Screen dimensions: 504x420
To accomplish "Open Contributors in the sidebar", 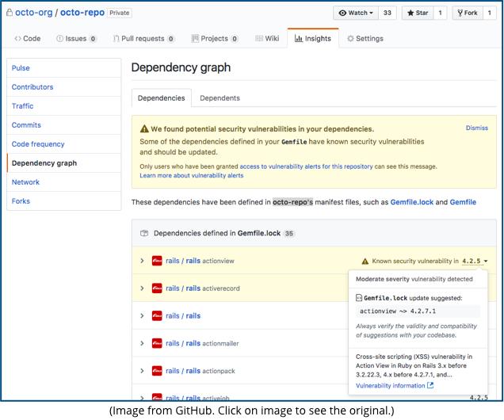I will (x=64, y=87).
